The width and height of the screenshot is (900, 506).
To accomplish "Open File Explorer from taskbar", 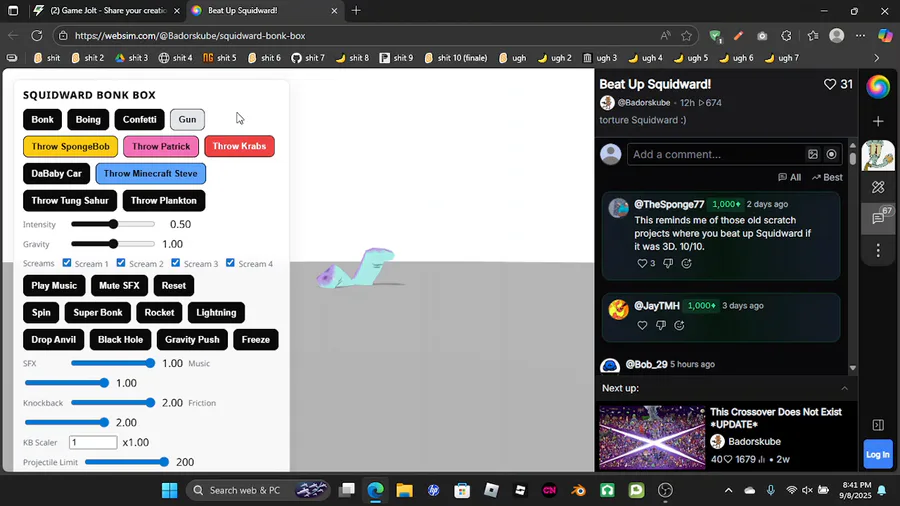I will pos(404,490).
